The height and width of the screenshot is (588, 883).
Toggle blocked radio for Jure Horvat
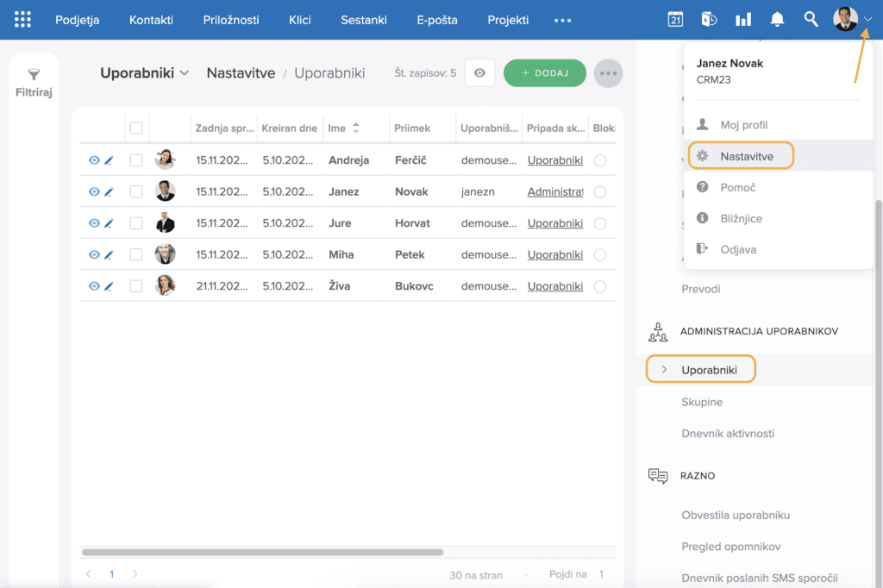(600, 223)
